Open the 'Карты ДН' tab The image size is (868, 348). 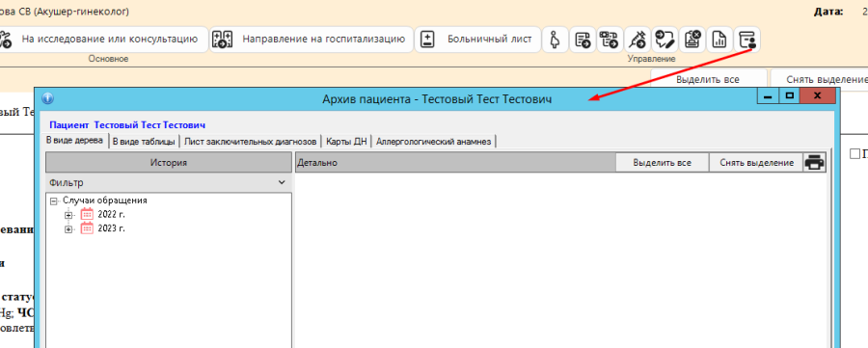click(x=346, y=142)
